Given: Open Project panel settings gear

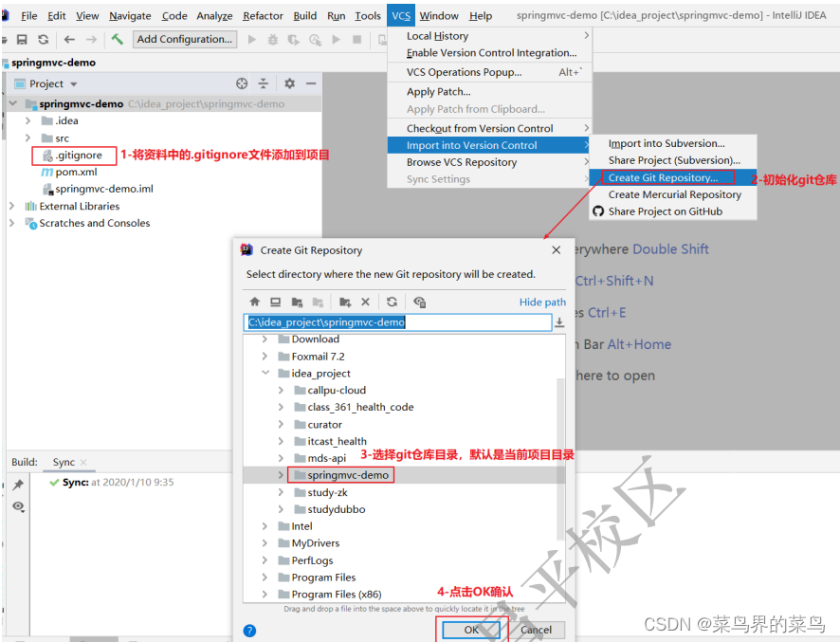Looking at the screenshot, I should pos(290,83).
